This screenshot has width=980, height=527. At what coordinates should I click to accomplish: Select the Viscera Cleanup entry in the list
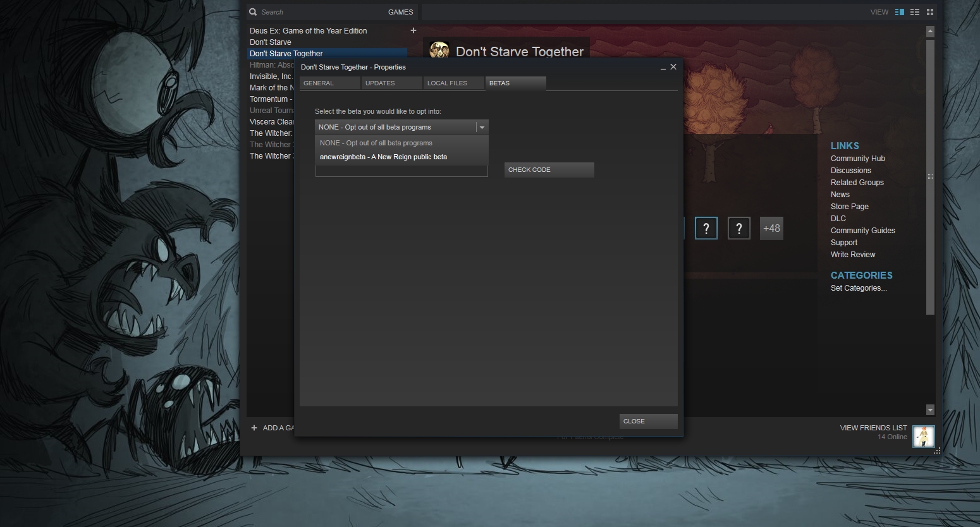tap(271, 122)
